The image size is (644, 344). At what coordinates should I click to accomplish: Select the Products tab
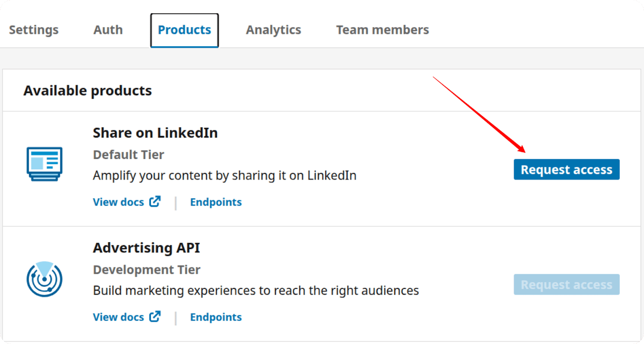coord(184,30)
